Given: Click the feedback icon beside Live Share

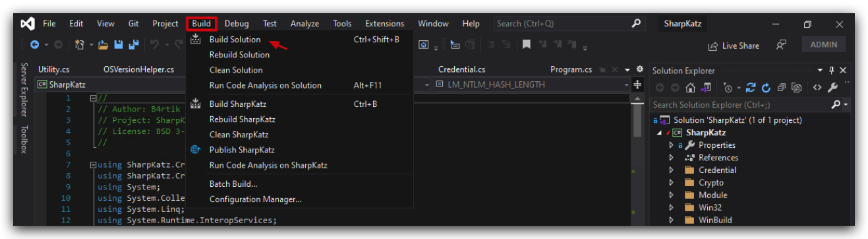Looking at the screenshot, I should pos(781,45).
